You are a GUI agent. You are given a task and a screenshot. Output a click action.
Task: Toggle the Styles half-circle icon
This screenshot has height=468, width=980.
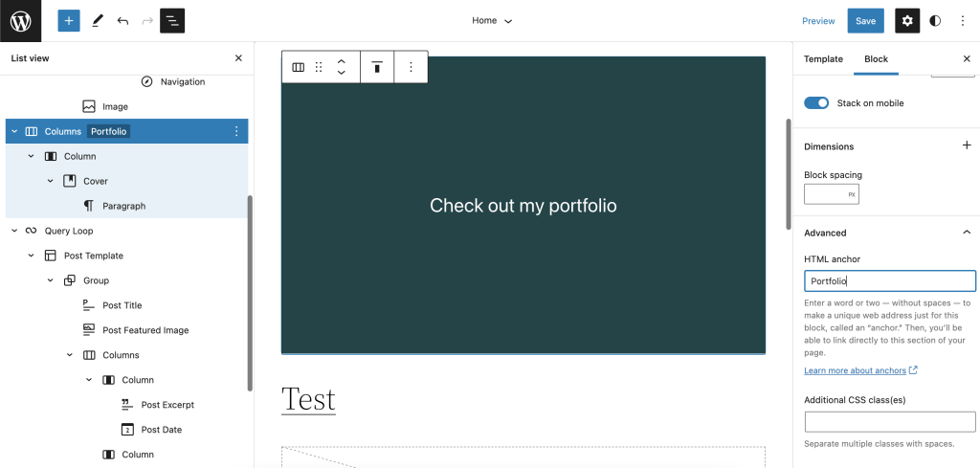click(935, 20)
